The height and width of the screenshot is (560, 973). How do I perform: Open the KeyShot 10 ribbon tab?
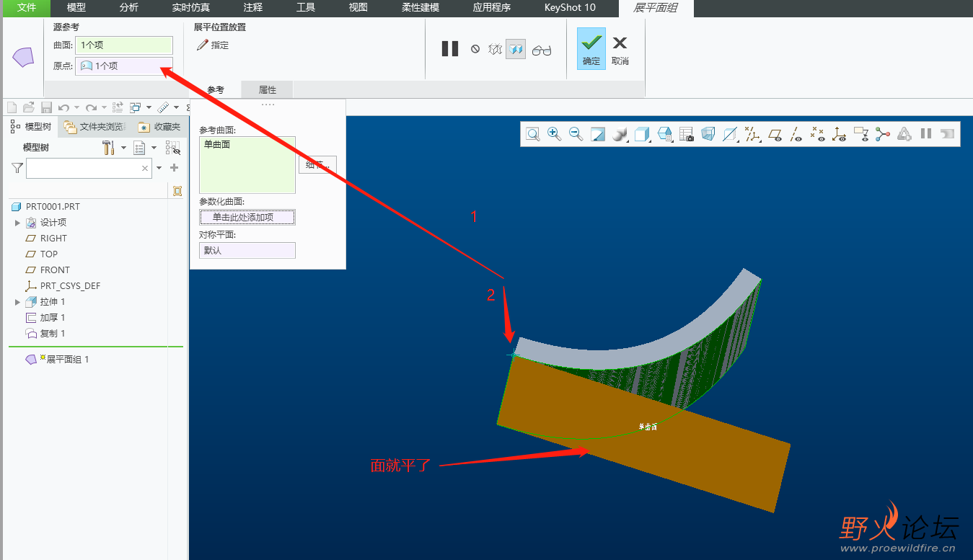click(x=570, y=8)
